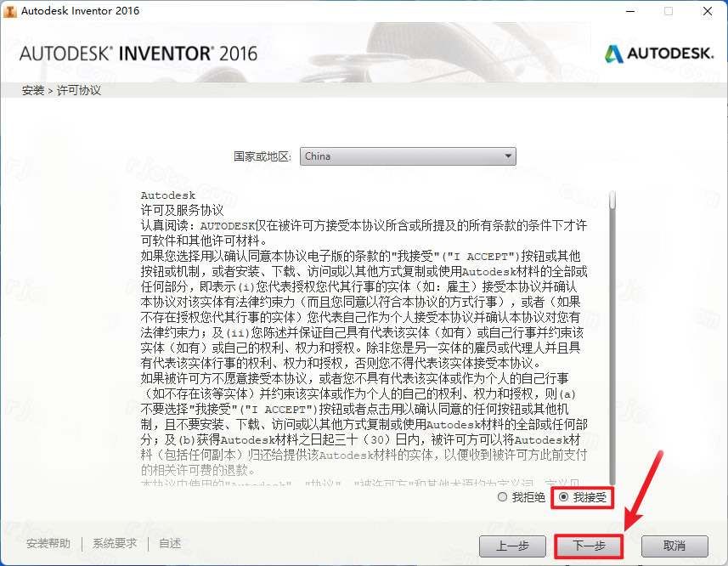Image resolution: width=728 pixels, height=566 pixels.
Task: Click the disabled maximize window icon
Action: pos(668,11)
